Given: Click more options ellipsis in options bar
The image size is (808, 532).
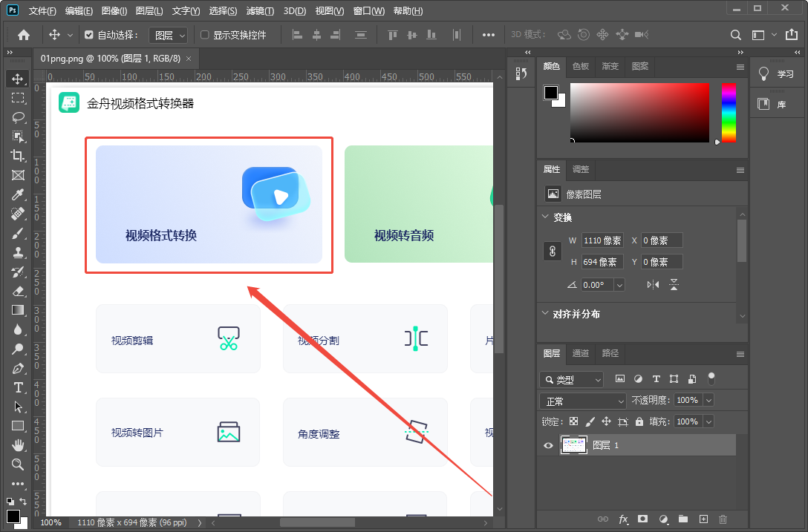Looking at the screenshot, I should [489, 35].
